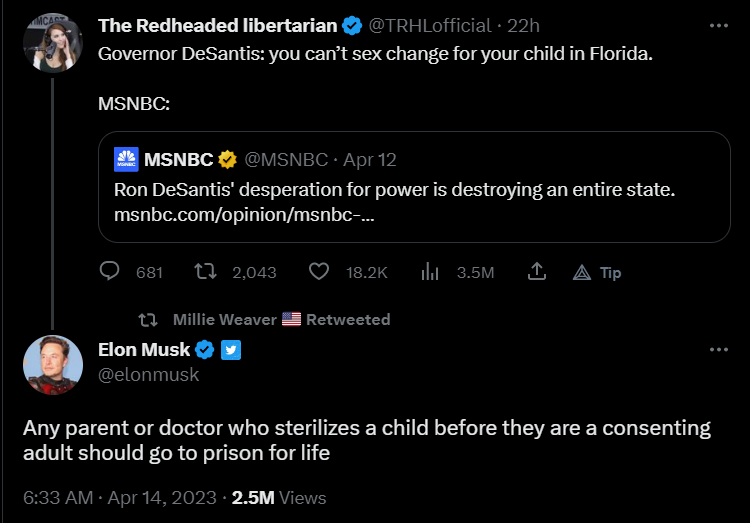Like the tweet with heart icon

point(319,271)
